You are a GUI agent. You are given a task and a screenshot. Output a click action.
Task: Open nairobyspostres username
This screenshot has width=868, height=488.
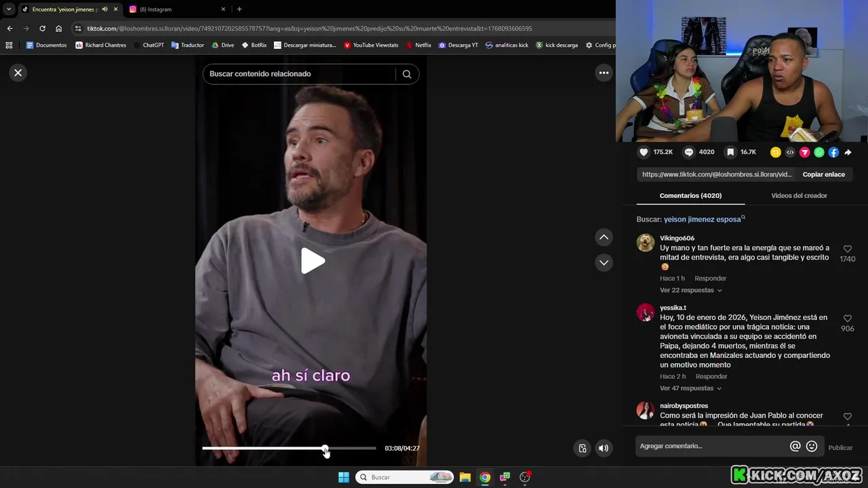684,406
